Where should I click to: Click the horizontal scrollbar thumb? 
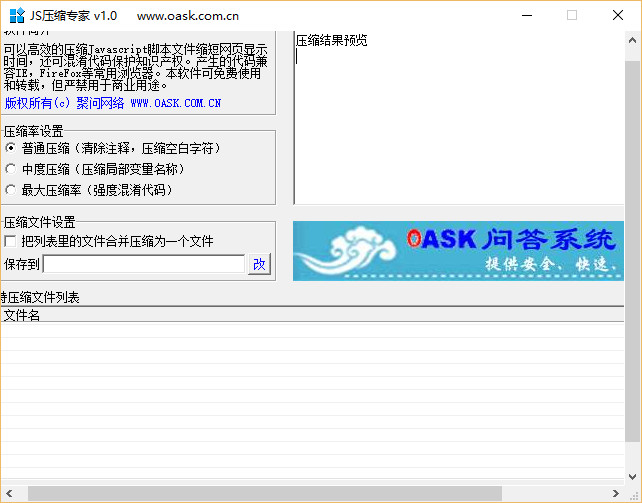(265, 494)
